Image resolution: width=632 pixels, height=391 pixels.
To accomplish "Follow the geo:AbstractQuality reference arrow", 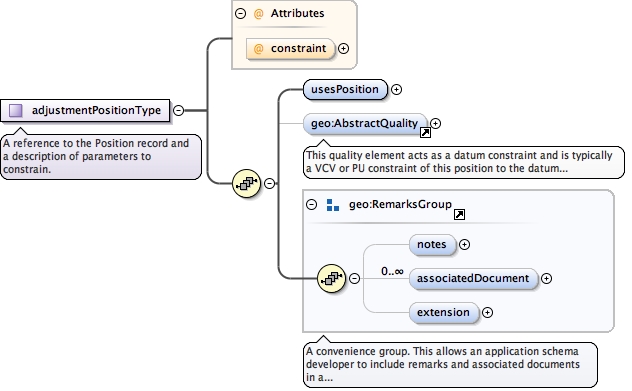I will 425,133.
